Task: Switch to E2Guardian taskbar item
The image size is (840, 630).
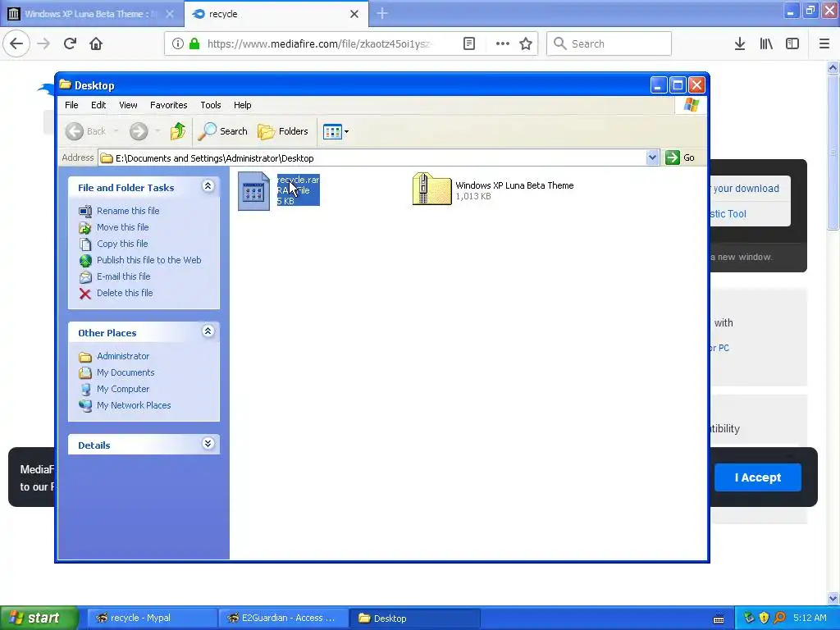Action: point(283,619)
